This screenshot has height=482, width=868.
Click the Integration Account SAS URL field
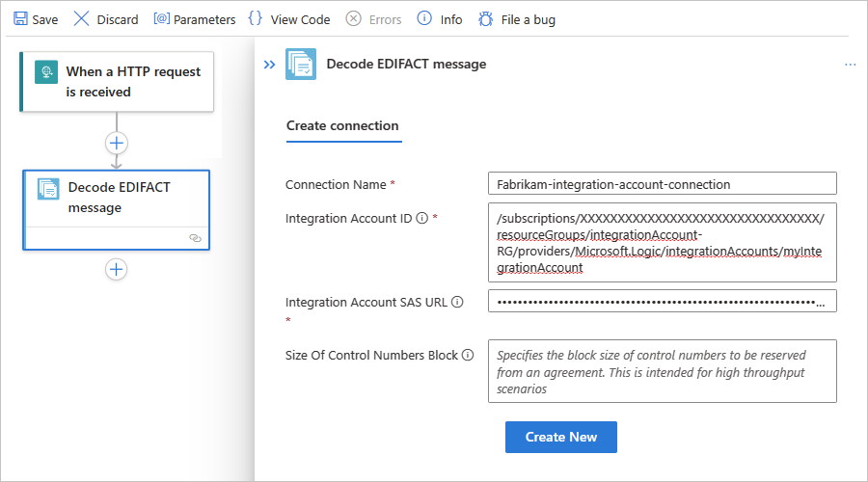[662, 302]
